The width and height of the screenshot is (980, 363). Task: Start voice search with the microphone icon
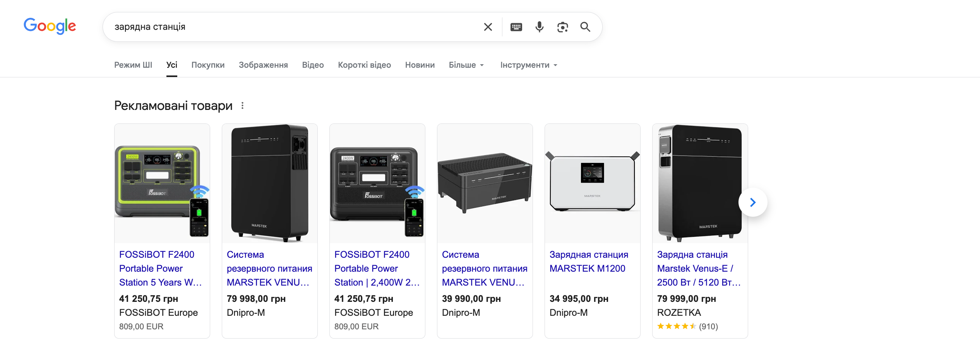coord(540,27)
